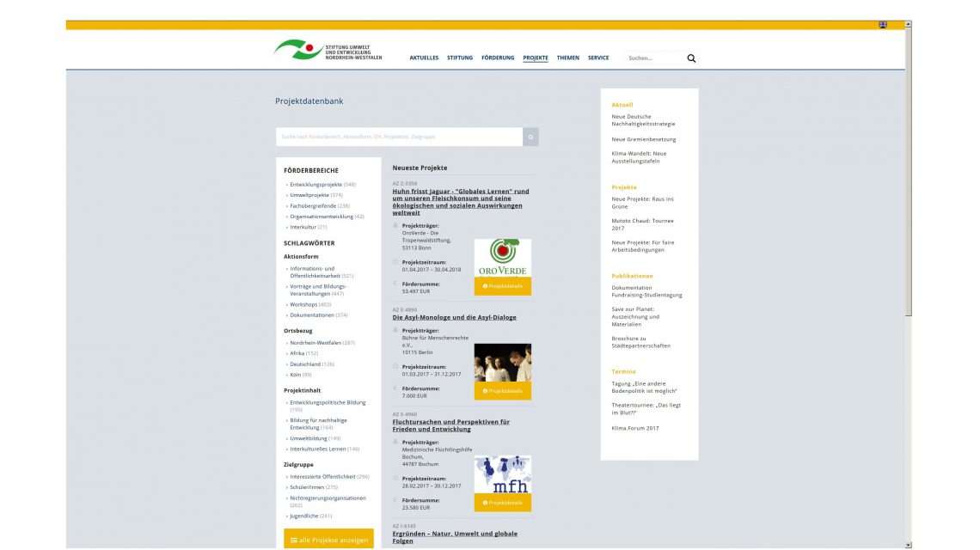The image size is (980, 550).
Task: Filter by Entwicklungsprojekte
Action: [315, 185]
